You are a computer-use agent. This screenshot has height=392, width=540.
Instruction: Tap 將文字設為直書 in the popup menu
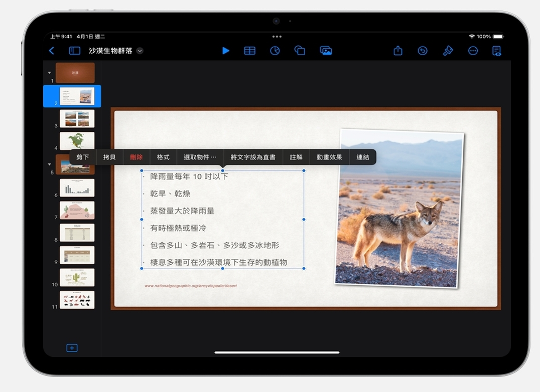click(253, 157)
